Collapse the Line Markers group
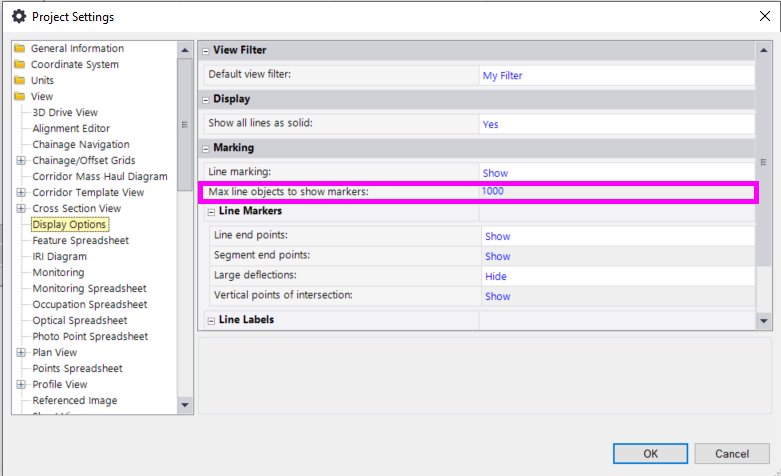Screen dimensions: 781x476 (x=211, y=212)
